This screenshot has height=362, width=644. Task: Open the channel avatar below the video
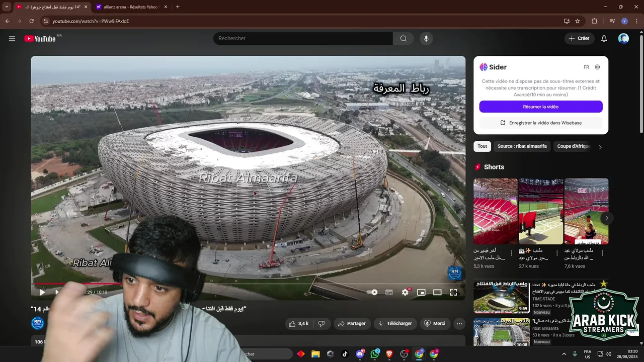click(38, 323)
